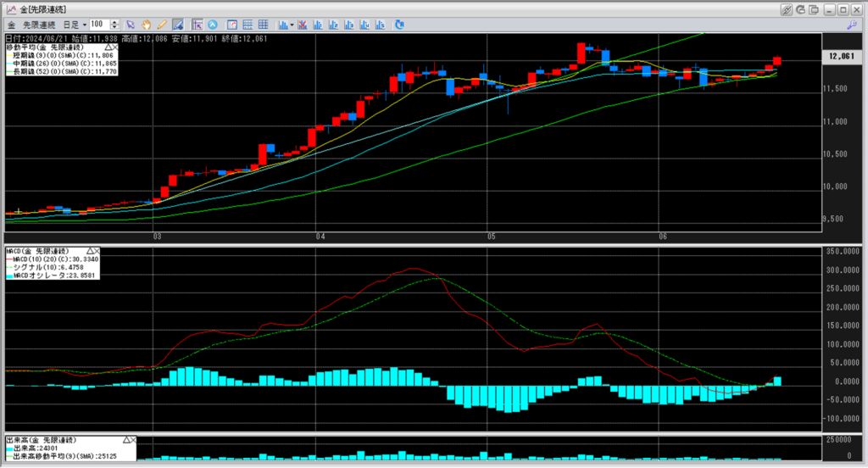This screenshot has height=468, width=868.
Task: Click the bar count spinner arrows
Action: click(115, 25)
